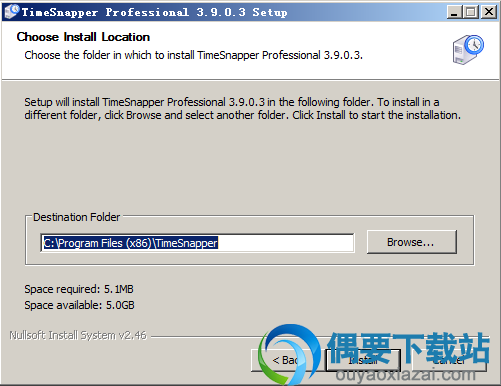This screenshot has height=386, width=501.
Task: Click the destination folder path field
Action: tap(197, 243)
